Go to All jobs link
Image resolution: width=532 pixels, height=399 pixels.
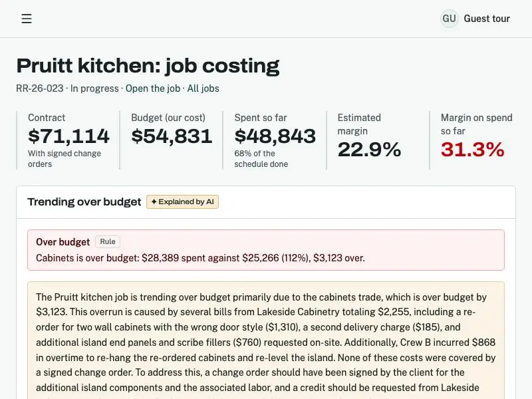pyautogui.click(x=203, y=88)
